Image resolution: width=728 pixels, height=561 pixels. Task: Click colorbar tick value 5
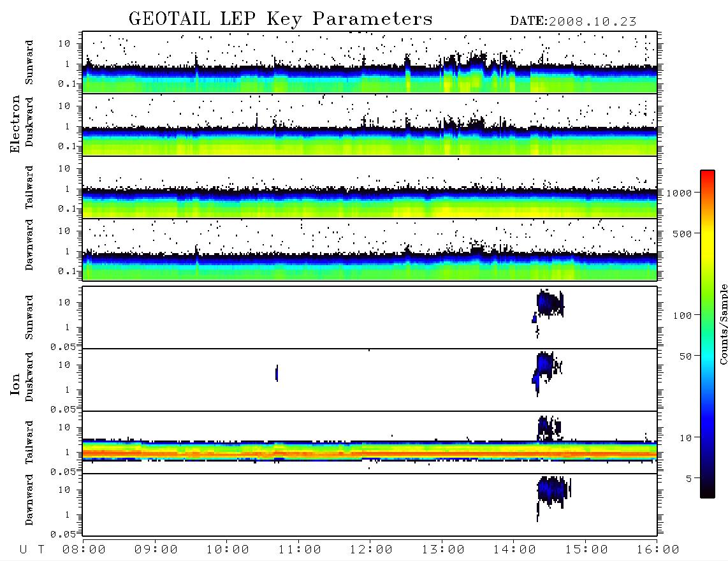689,479
